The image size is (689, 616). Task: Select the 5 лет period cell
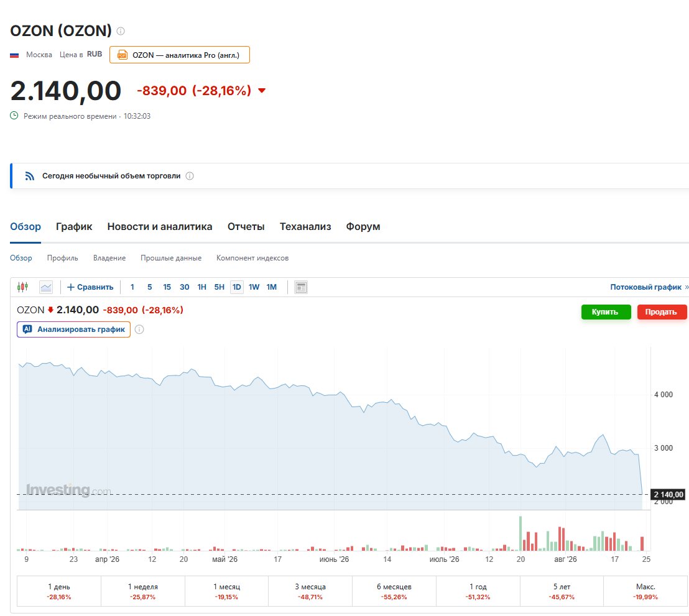[x=562, y=591]
